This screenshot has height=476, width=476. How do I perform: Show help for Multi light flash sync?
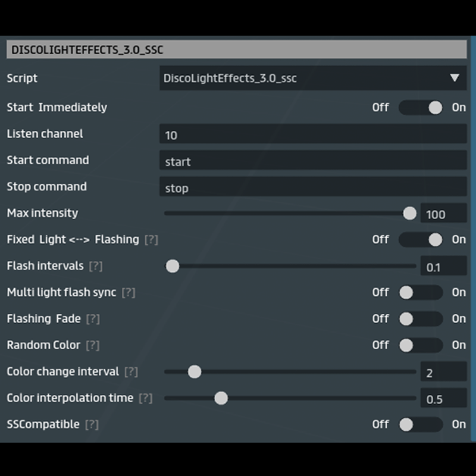coord(129,293)
